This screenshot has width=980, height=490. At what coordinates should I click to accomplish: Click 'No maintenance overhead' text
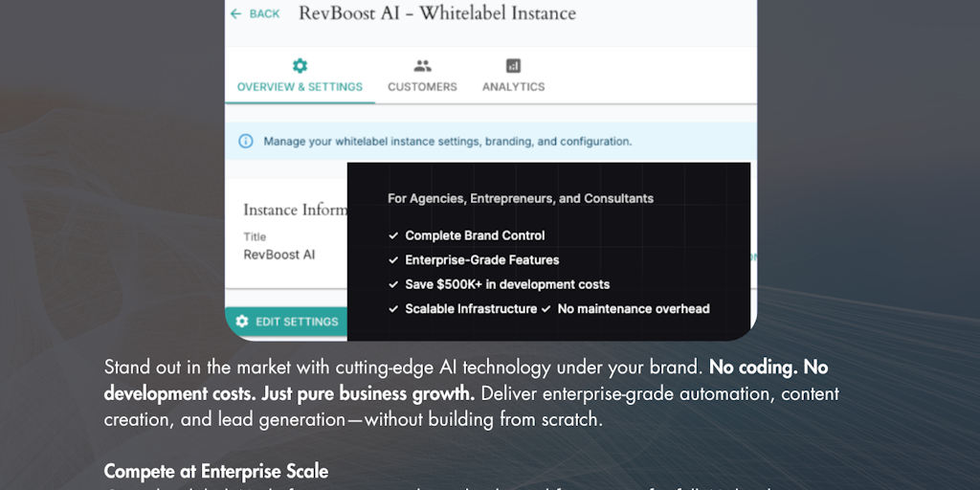pyautogui.click(x=634, y=309)
